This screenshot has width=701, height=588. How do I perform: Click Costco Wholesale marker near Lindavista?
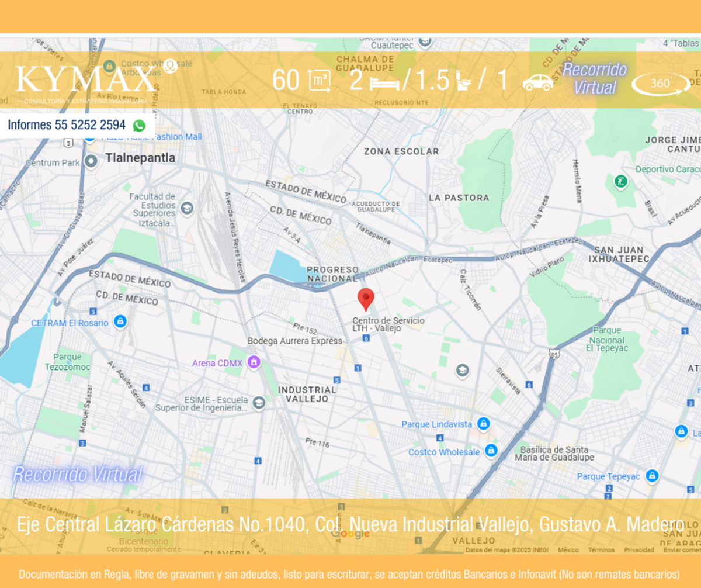[x=491, y=451]
